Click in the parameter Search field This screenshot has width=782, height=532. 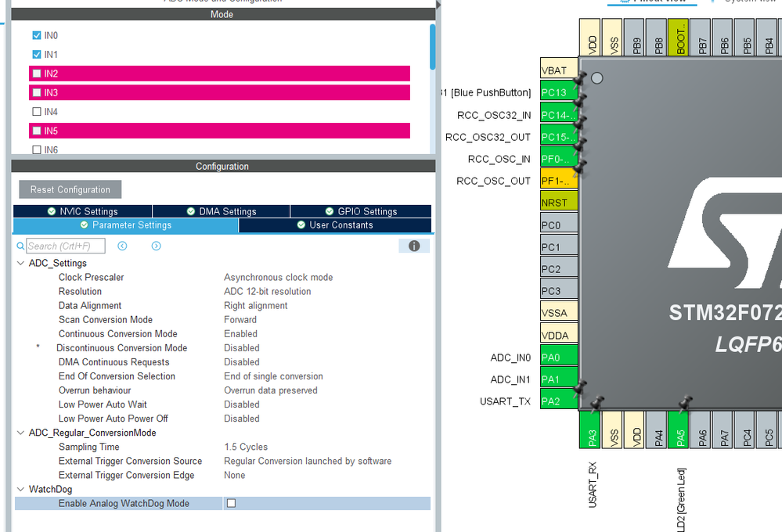point(65,246)
